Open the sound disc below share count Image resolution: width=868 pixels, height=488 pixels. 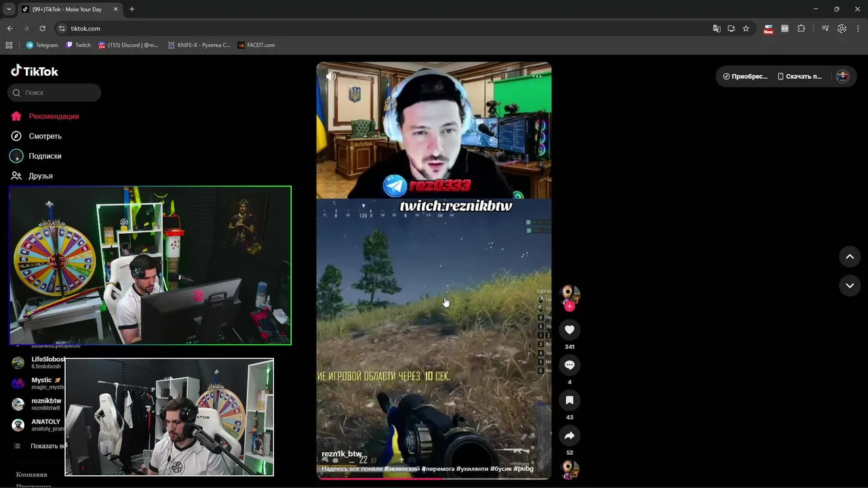coord(570,470)
